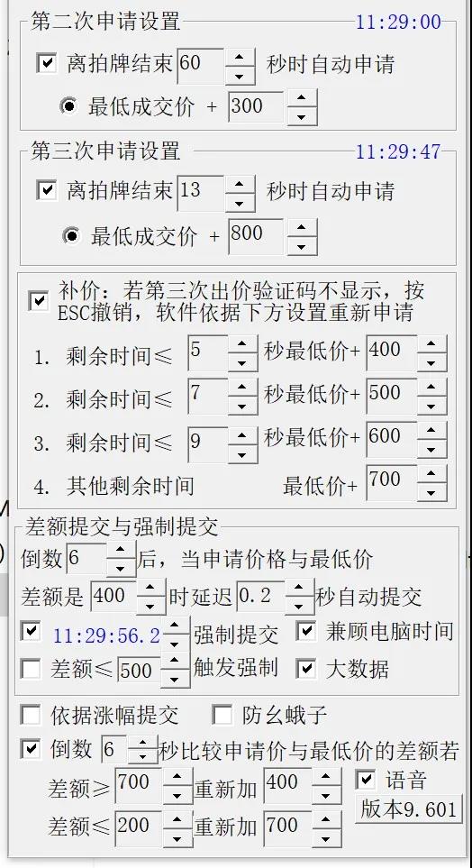Click the 差额≥ field showing 700
The width and height of the screenshot is (472, 868).
click(x=138, y=785)
